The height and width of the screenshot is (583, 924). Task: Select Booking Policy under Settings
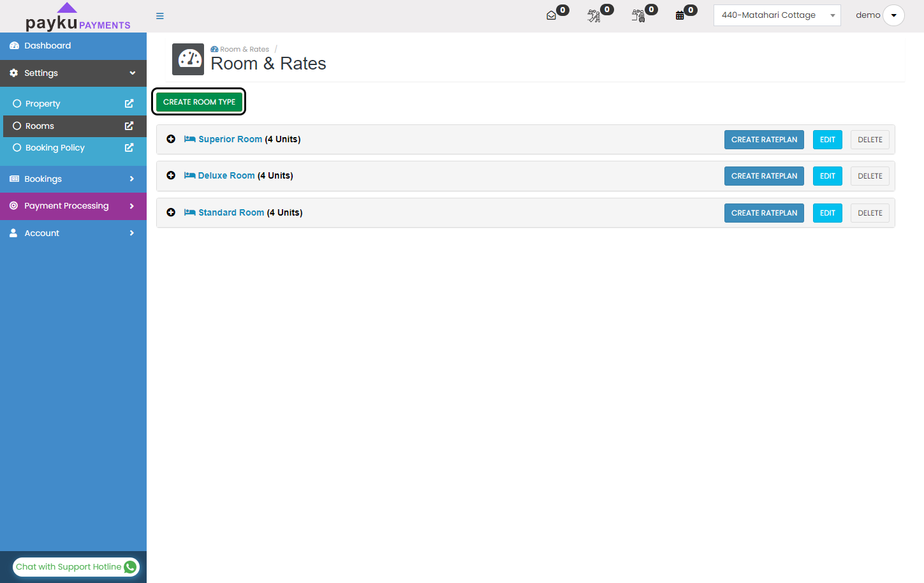coord(73,147)
